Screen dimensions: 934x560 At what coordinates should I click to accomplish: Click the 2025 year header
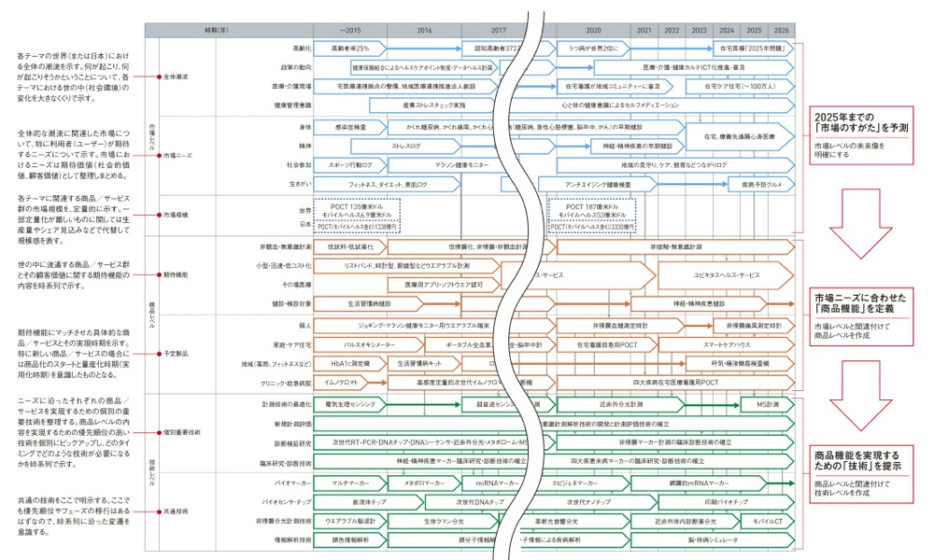pyautogui.click(x=755, y=30)
